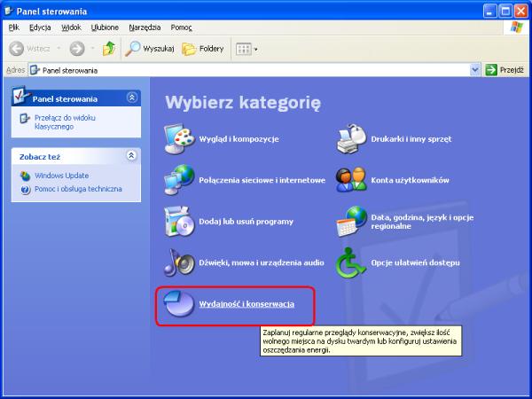
Task: Click the classic view switch icon
Action: pos(25,119)
